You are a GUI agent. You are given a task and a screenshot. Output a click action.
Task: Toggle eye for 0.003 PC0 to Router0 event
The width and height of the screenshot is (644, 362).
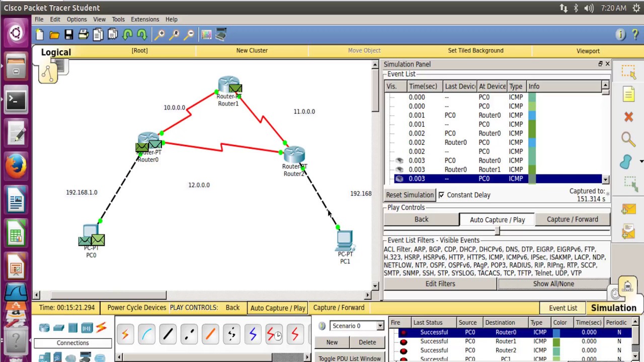coord(399,160)
